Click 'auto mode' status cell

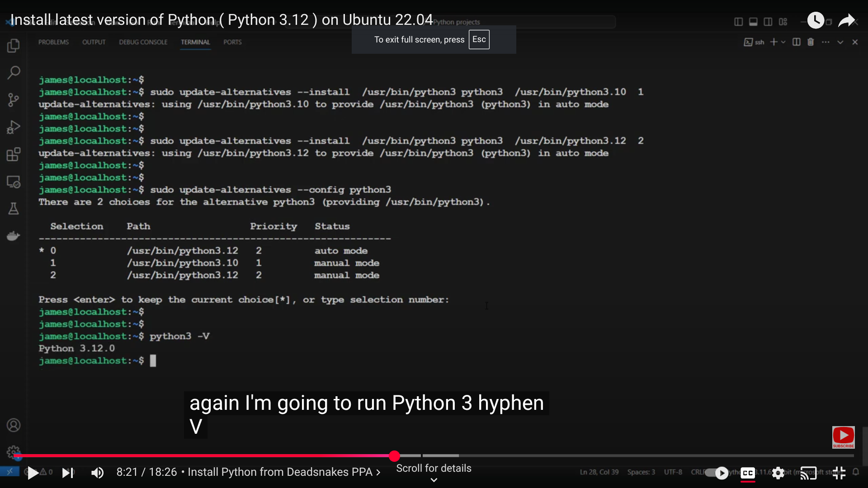pyautogui.click(x=341, y=251)
